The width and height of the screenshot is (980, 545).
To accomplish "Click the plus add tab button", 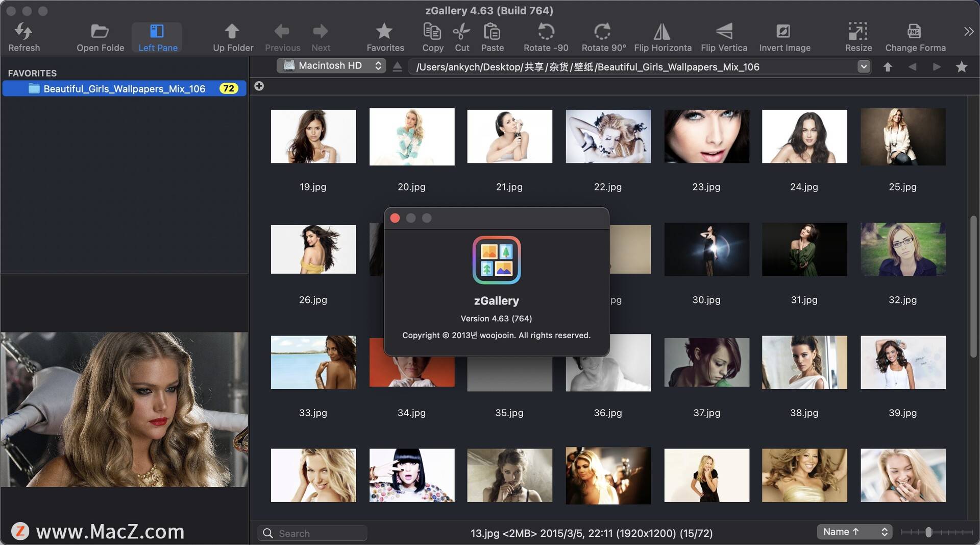I will (259, 86).
